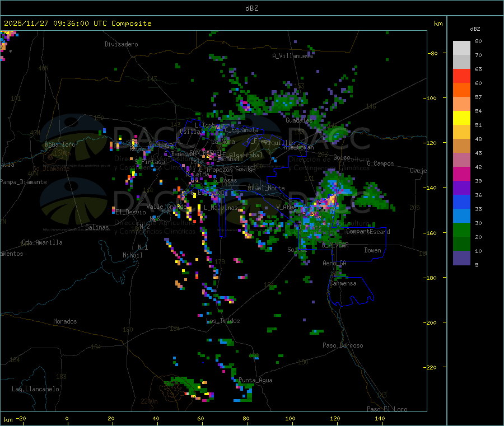Screen dimensions: 504x426
Task: Click the dBZ title at top
Action: point(251,8)
